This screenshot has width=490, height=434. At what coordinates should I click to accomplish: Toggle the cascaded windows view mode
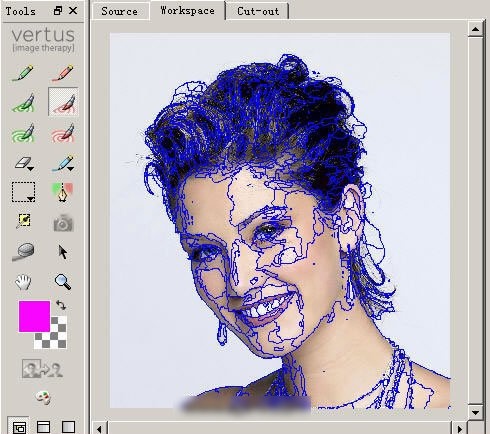18,427
